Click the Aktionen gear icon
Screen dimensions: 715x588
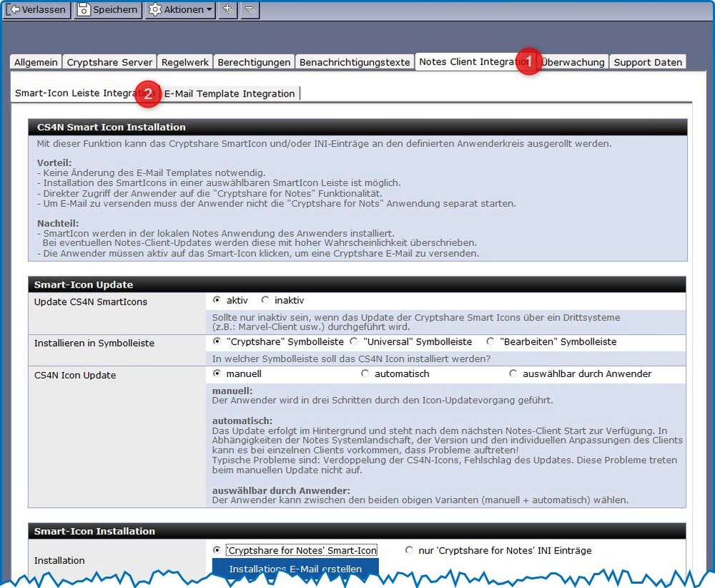tap(154, 9)
